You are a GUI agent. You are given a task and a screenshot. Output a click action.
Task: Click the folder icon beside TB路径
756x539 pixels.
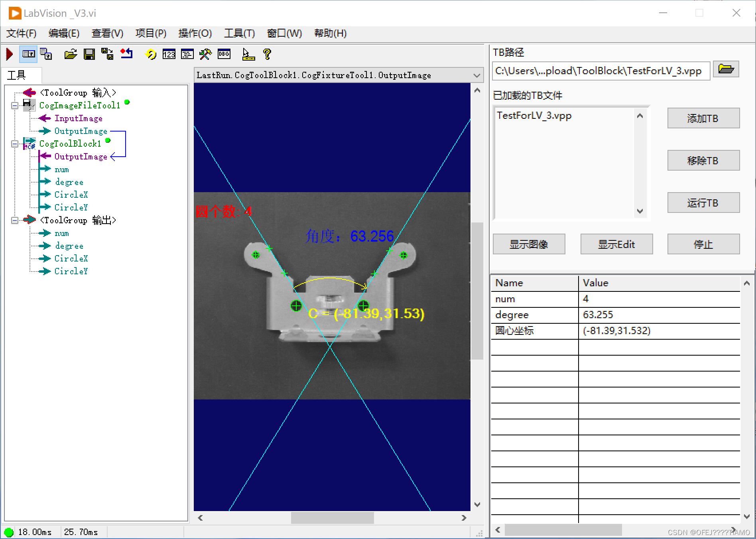click(726, 69)
